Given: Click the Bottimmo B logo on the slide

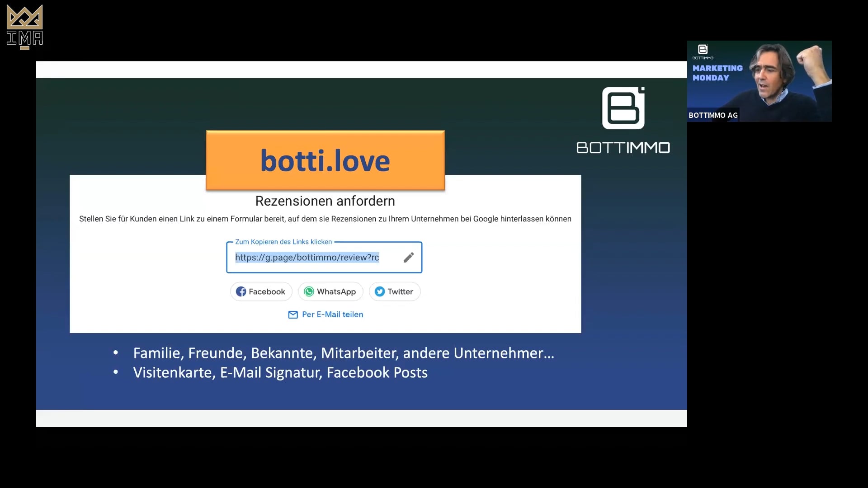Looking at the screenshot, I should click(623, 108).
